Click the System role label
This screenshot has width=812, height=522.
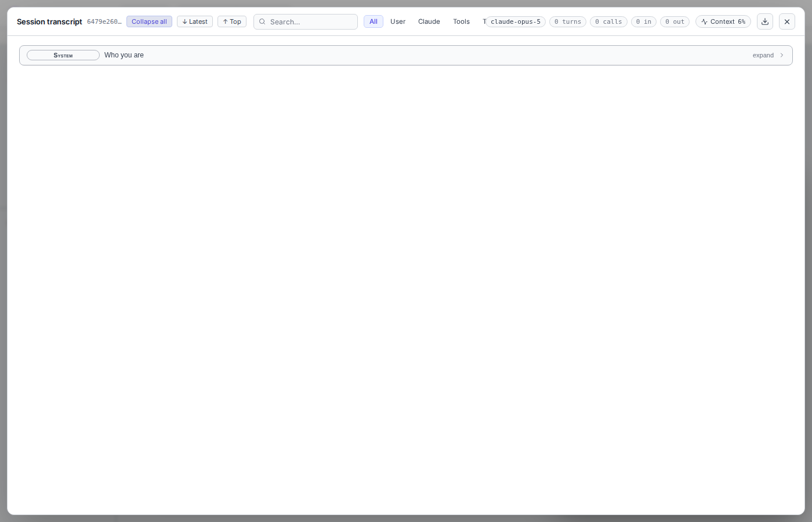pos(63,55)
